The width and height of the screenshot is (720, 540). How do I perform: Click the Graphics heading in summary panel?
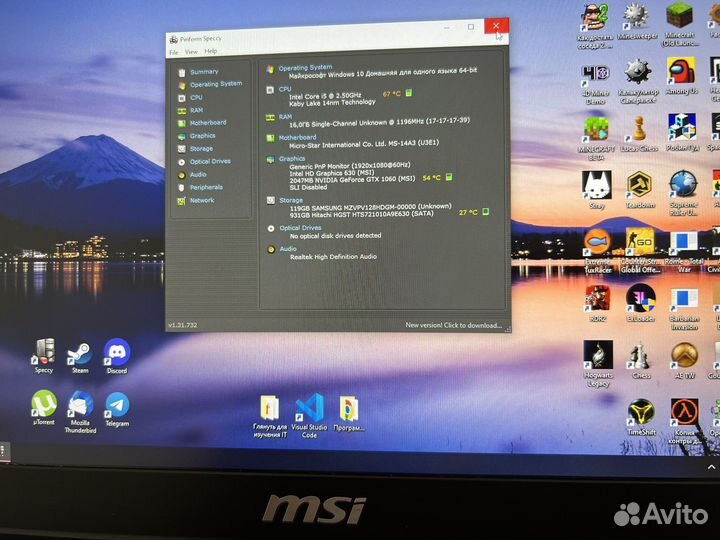pos(292,158)
